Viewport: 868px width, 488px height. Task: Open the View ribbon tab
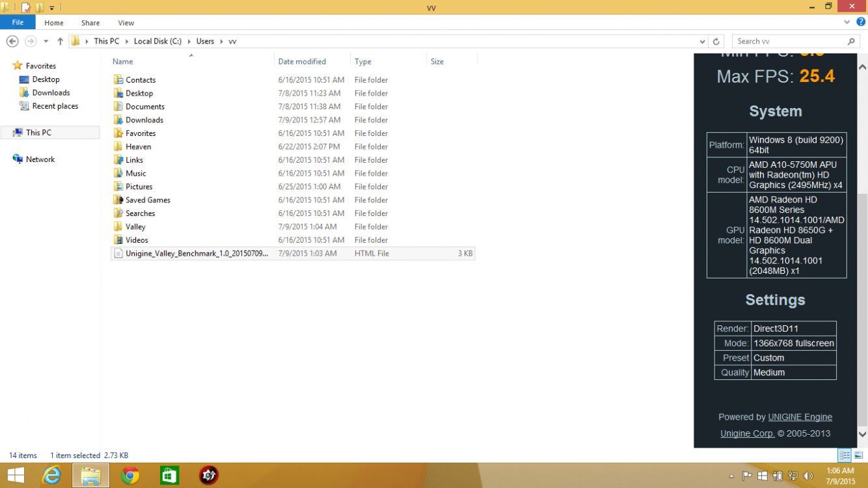(x=126, y=23)
